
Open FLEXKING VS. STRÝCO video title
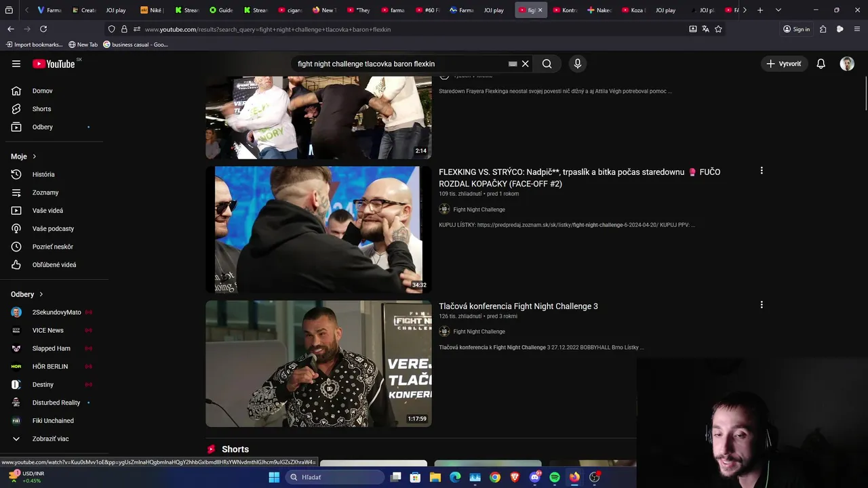[579, 178]
